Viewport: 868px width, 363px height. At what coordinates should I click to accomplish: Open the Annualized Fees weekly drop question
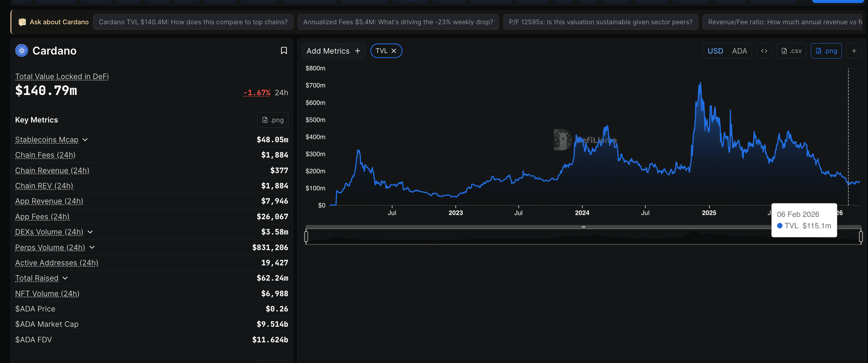[398, 22]
